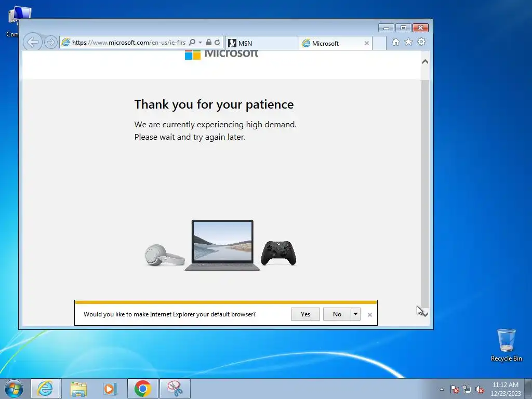Screen dimensions: 532x399
Task: Click the Show desktop strip
Action: tap(528, 389)
